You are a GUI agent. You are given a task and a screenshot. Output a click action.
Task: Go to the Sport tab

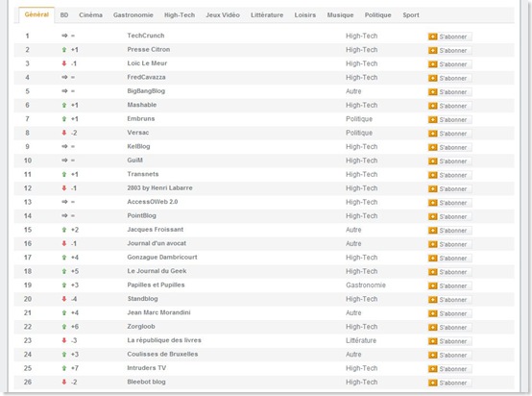click(411, 15)
